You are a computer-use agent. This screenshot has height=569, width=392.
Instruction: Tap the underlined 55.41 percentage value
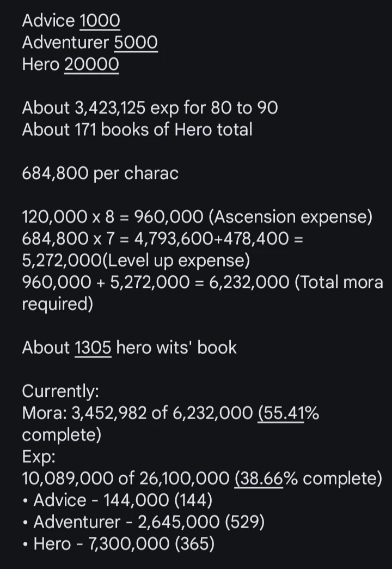[281, 413]
